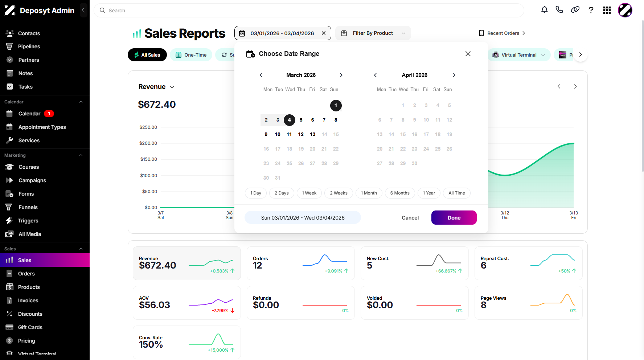This screenshot has height=360, width=644.
Task: Select the 1 Week preset
Action: pyautogui.click(x=309, y=193)
